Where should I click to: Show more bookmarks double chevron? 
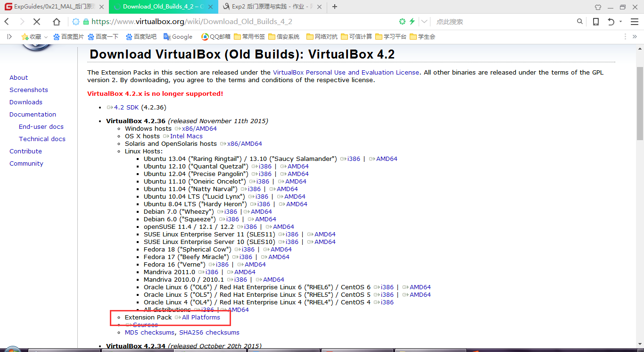[634, 36]
